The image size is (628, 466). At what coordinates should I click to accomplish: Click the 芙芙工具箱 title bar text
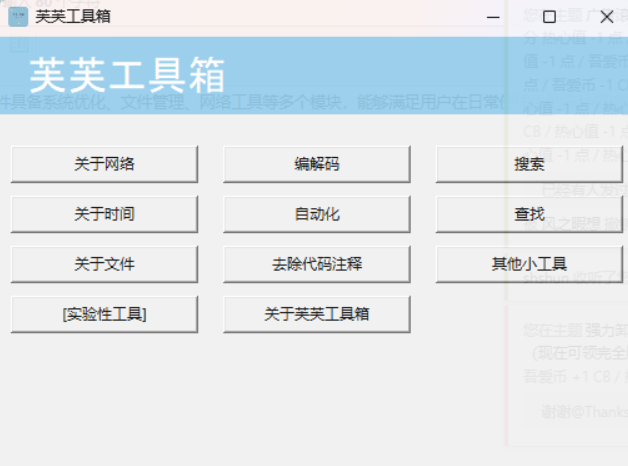click(73, 17)
